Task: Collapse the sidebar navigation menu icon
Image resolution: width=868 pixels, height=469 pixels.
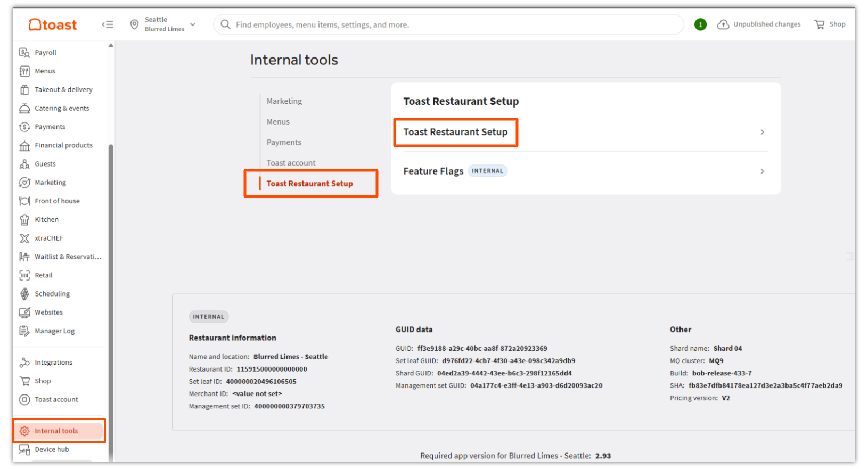Action: pyautogui.click(x=108, y=24)
